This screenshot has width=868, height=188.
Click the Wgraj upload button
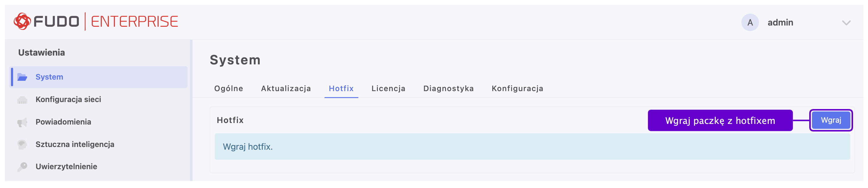831,120
